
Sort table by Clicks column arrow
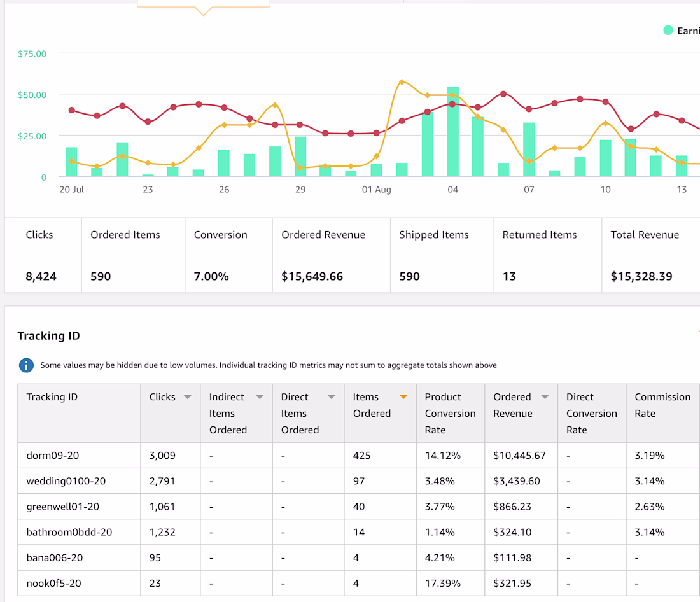tap(188, 397)
